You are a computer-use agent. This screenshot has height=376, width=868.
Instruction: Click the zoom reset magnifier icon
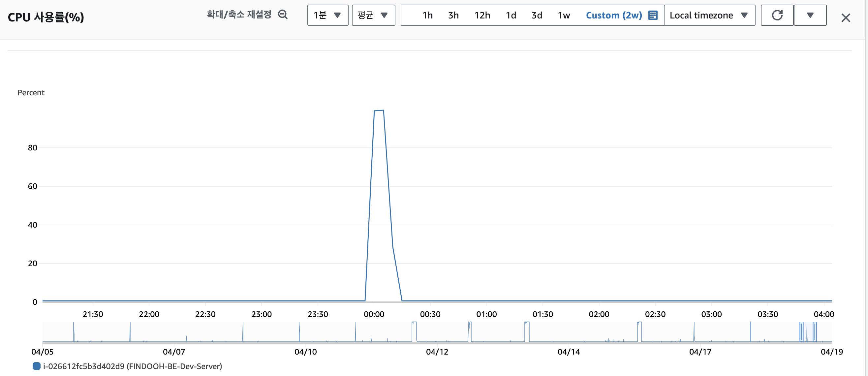283,15
